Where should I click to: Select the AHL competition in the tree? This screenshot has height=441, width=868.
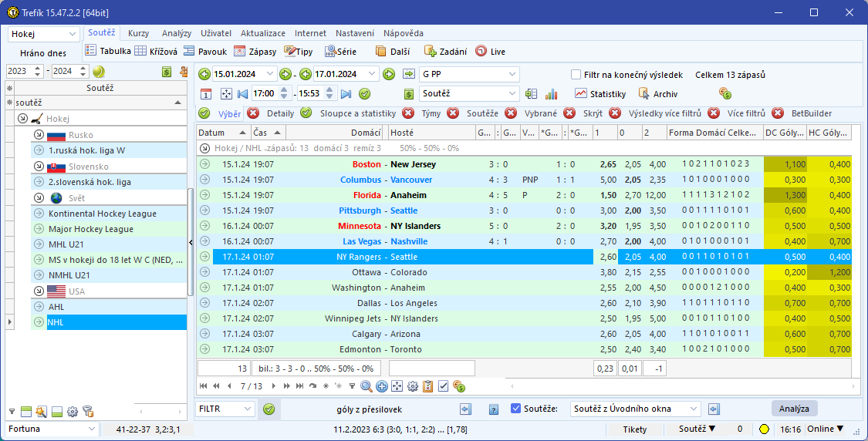click(109, 307)
